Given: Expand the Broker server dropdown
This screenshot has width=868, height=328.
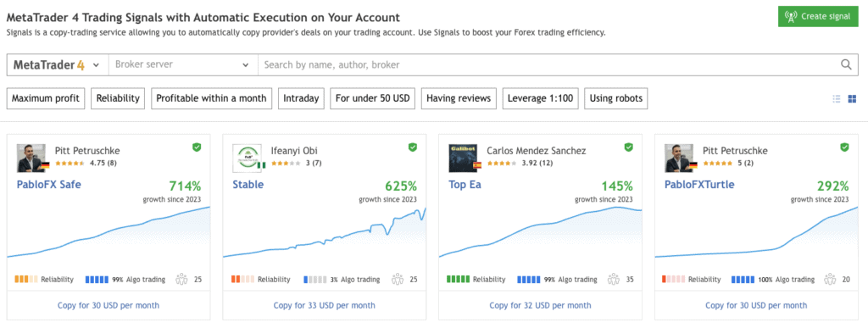Looking at the screenshot, I should 183,64.
